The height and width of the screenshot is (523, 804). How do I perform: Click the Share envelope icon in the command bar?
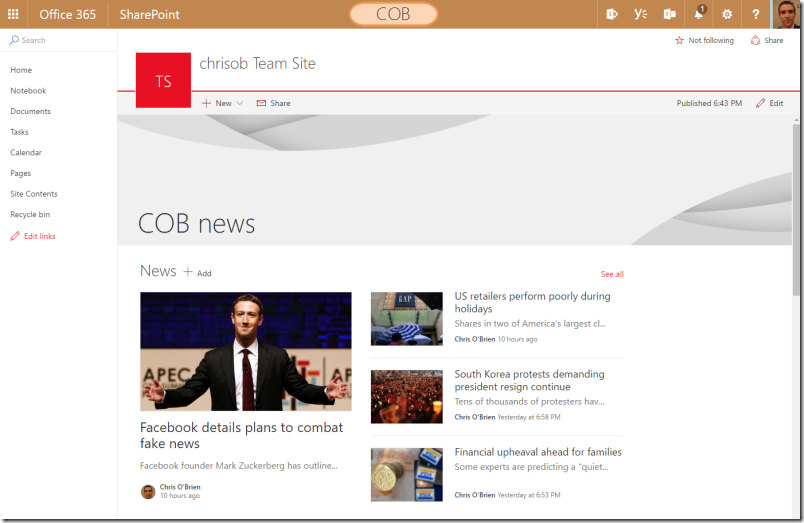tap(262, 103)
